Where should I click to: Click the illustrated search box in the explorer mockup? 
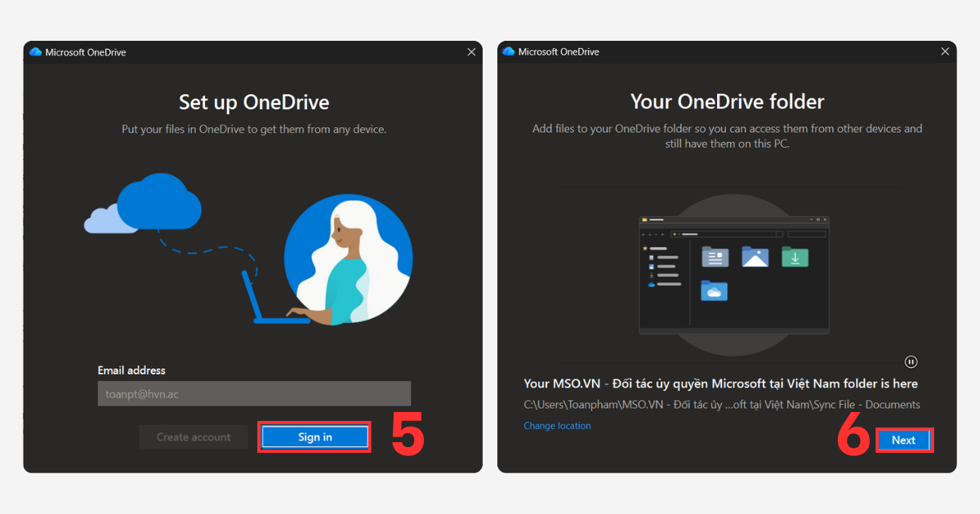[x=807, y=234]
